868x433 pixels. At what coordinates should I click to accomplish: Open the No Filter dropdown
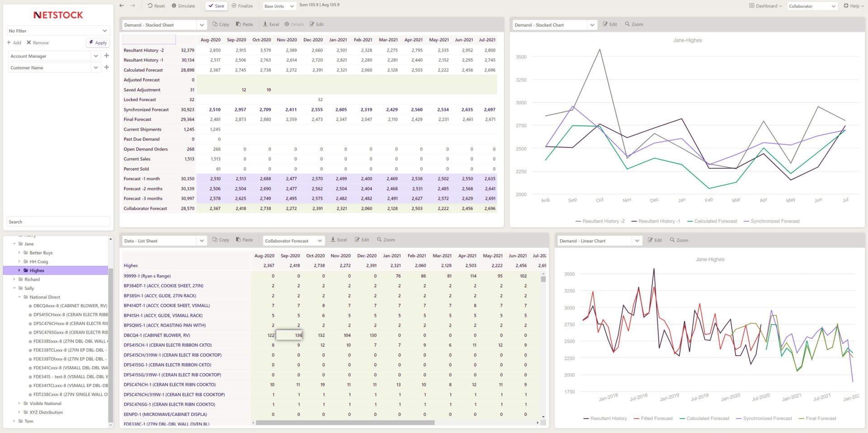[x=58, y=31]
